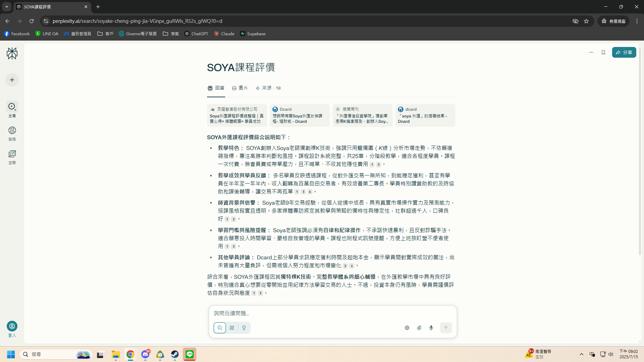The width and height of the screenshot is (644, 362).
Task: Open the LINE OA bookmark
Action: [x=47, y=34]
